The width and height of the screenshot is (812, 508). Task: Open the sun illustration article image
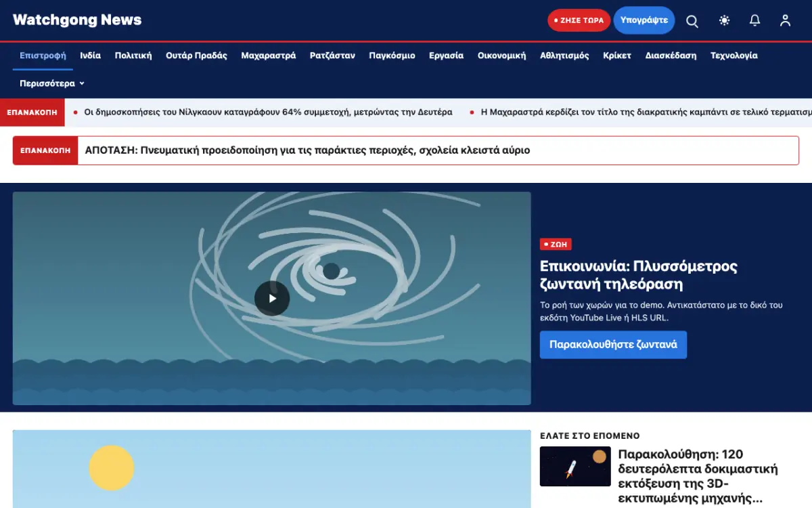272,469
